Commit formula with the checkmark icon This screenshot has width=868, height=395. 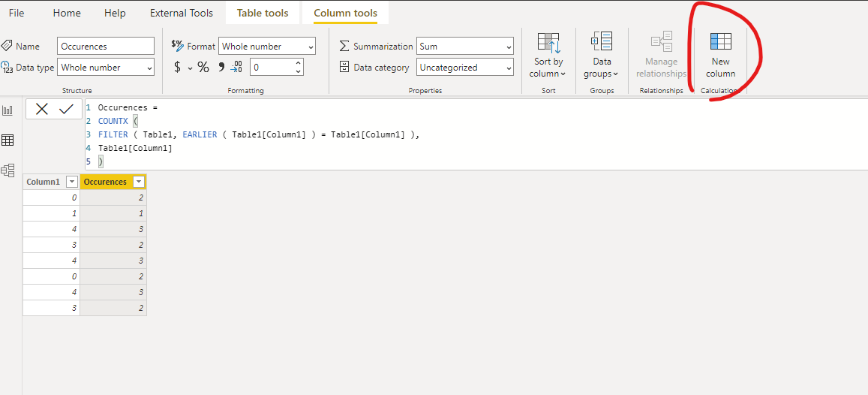pos(67,109)
